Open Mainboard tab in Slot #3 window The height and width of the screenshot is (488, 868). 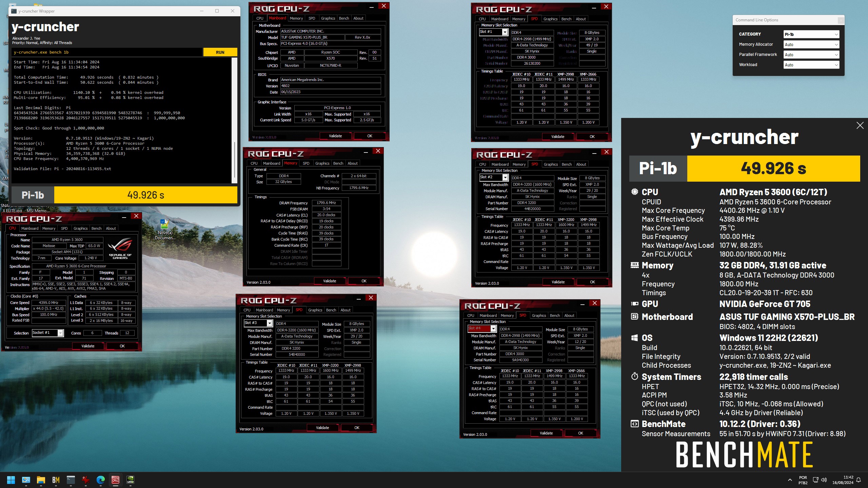point(264,310)
